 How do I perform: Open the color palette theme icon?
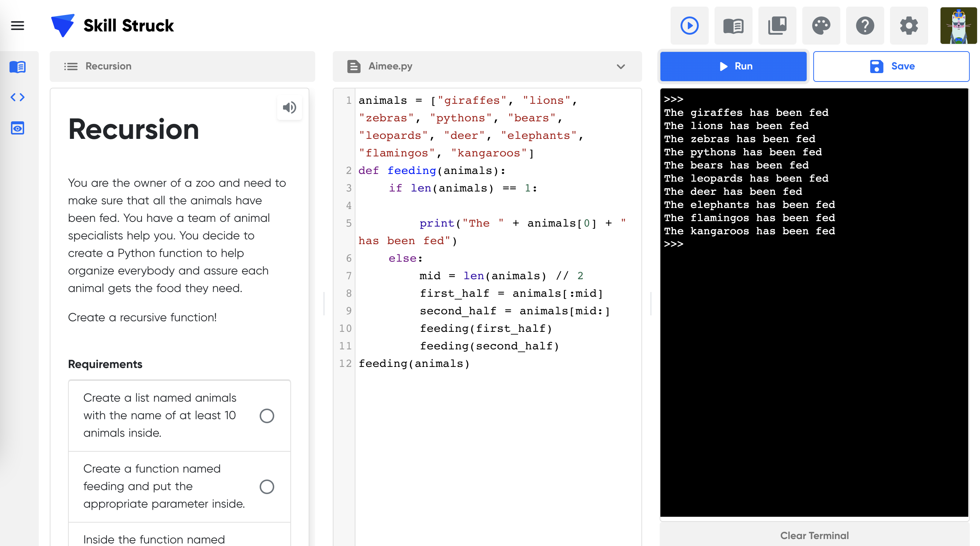[821, 26]
